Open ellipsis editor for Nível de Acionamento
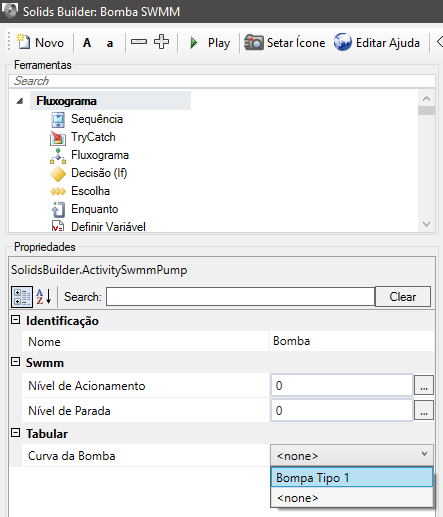The height and width of the screenshot is (517, 443). [424, 385]
